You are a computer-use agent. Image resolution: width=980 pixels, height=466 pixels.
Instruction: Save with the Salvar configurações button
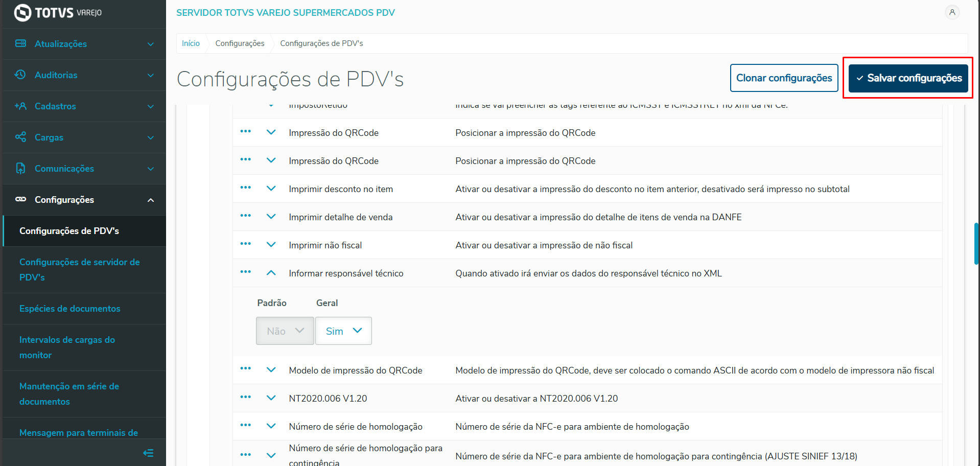tap(908, 78)
